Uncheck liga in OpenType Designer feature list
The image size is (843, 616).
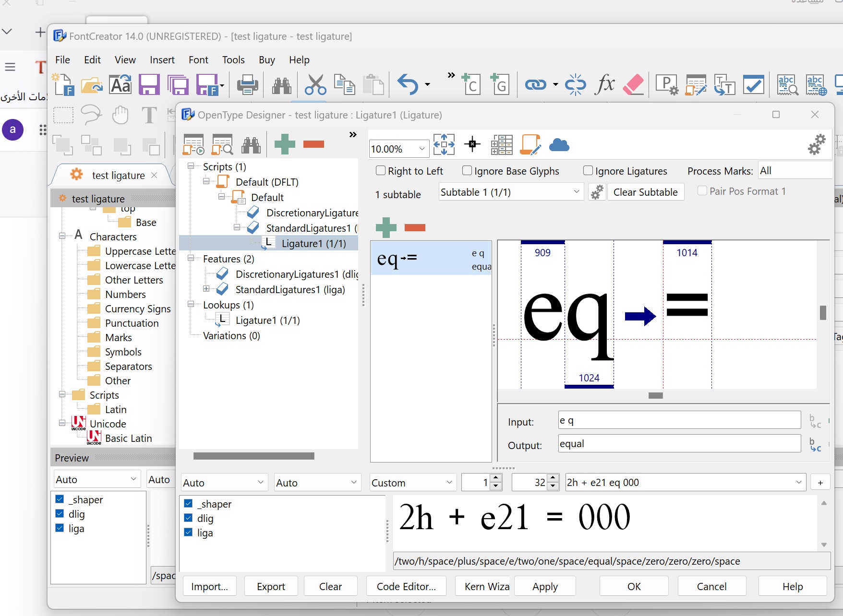[x=188, y=533]
